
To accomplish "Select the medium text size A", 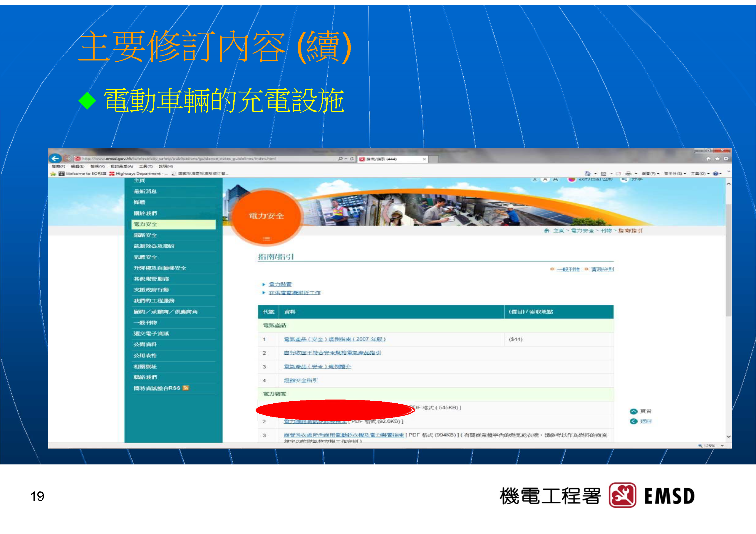I will pos(545,179).
